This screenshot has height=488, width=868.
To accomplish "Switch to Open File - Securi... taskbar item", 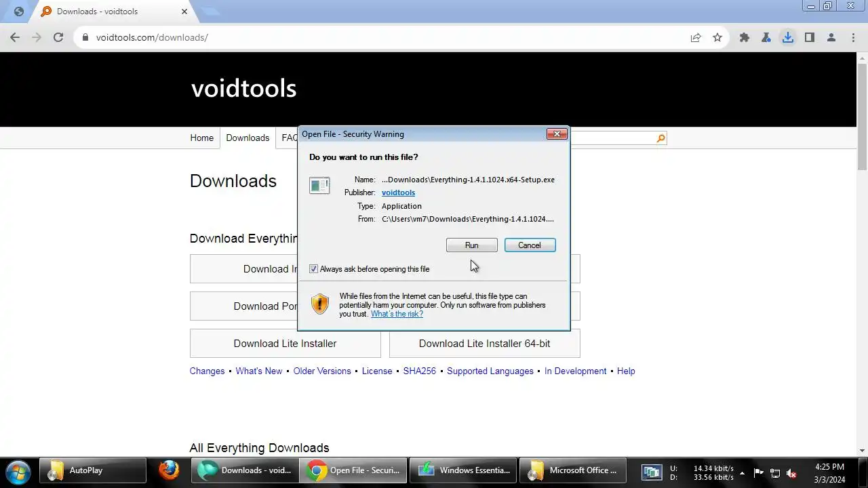I will coord(353,470).
